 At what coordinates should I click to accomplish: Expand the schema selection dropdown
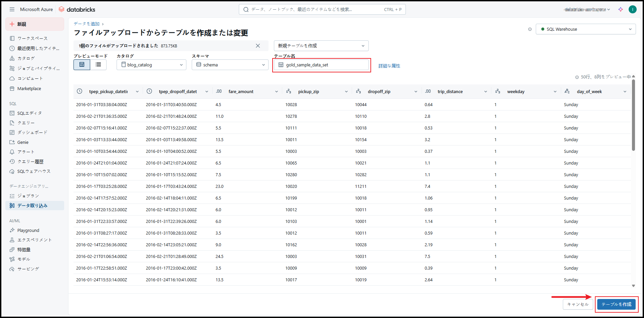pyautogui.click(x=230, y=65)
